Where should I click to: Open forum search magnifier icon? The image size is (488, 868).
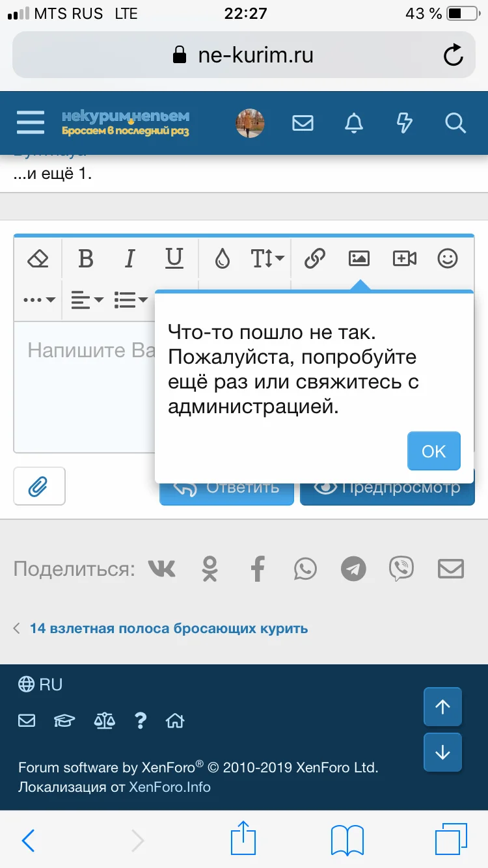point(455,123)
